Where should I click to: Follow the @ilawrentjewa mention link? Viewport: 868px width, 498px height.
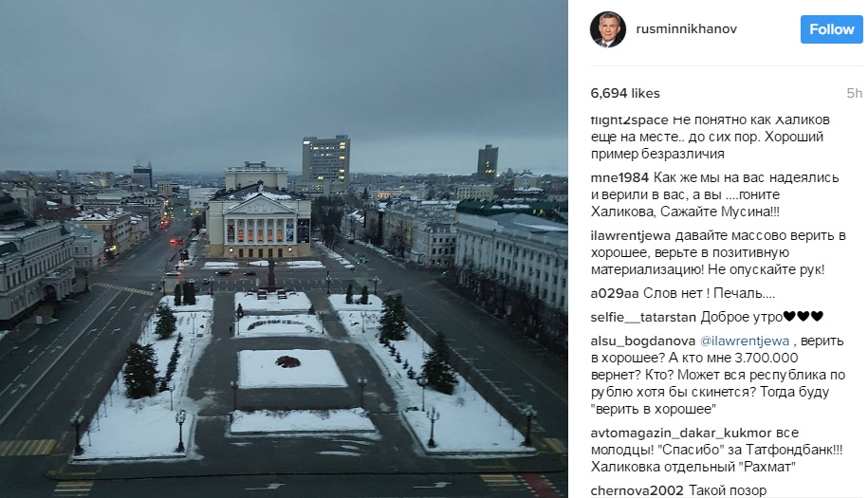point(745,341)
